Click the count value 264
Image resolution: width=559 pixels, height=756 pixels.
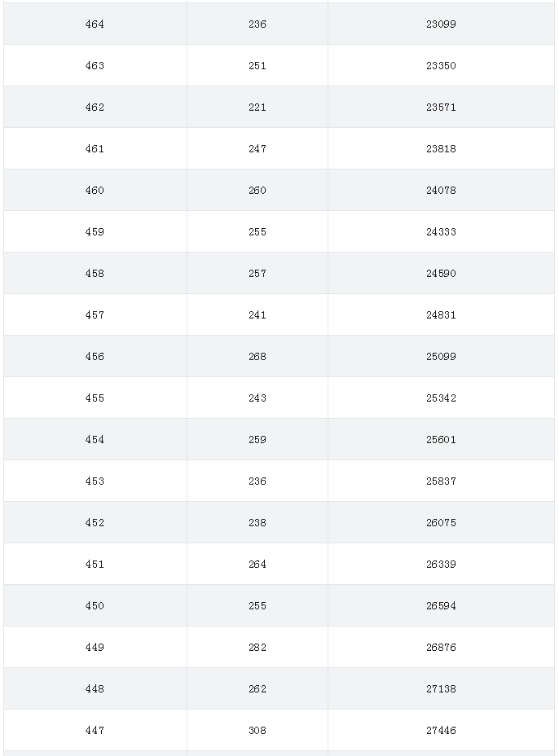point(257,564)
